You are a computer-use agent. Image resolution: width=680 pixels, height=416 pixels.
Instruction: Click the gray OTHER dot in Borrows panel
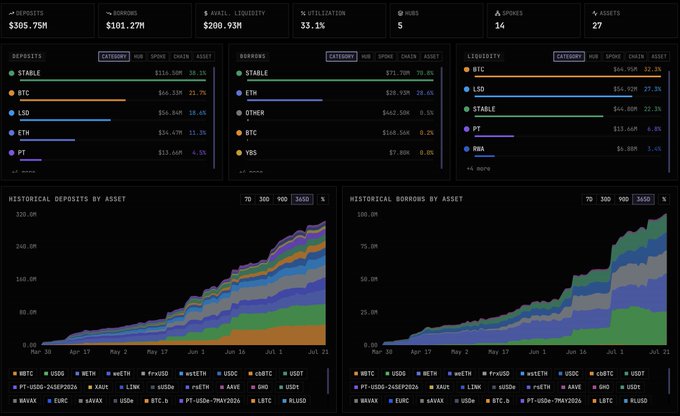(x=239, y=113)
